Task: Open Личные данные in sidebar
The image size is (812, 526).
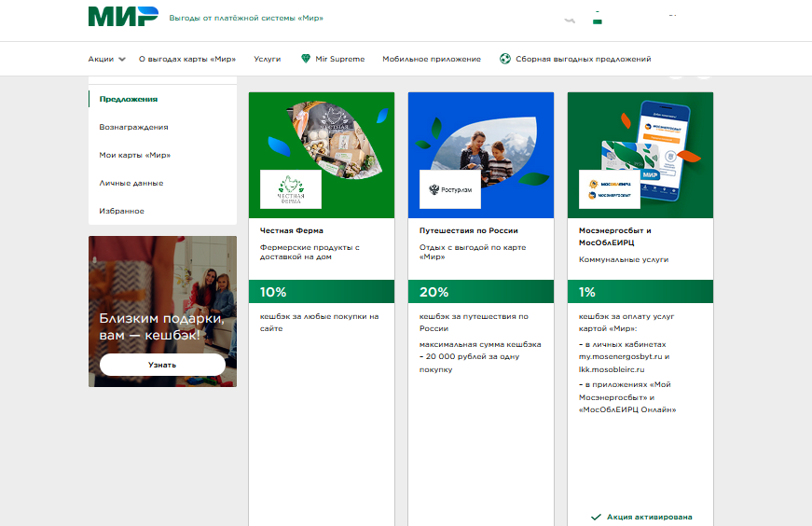Action: tap(131, 183)
